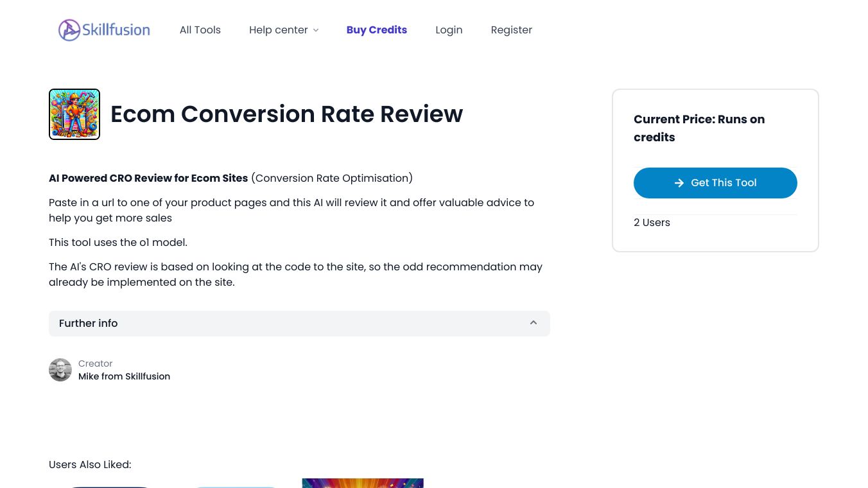Go to Buy Credits
Screen dimensions: 868x488
tap(376, 30)
